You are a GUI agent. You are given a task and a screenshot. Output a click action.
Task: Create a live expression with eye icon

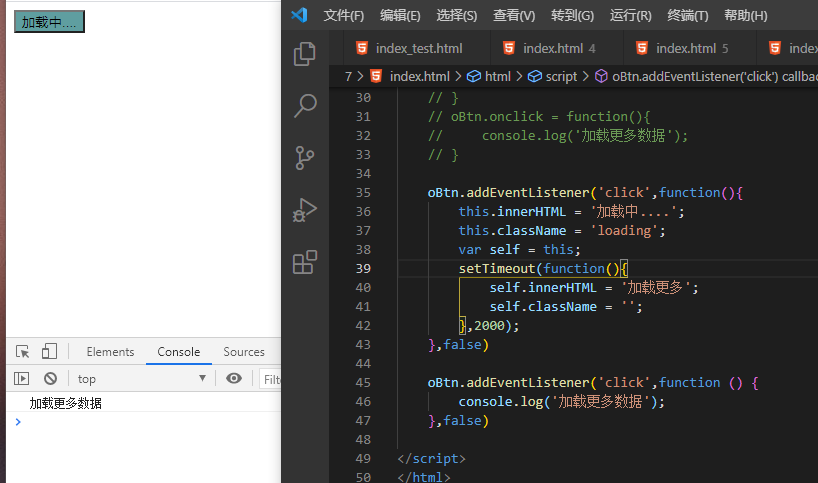[x=234, y=378]
